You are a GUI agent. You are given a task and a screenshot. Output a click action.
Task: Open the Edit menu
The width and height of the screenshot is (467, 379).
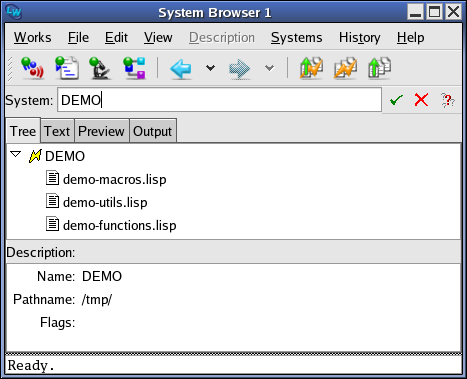point(116,37)
